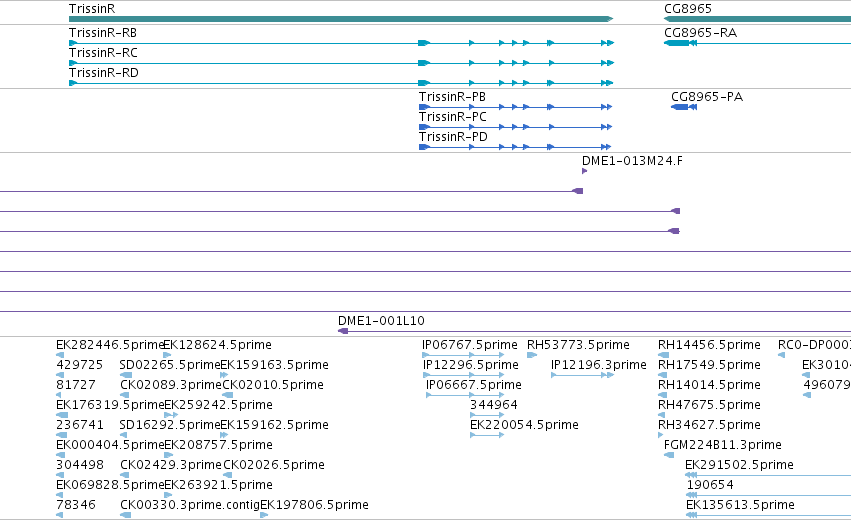Select the 81727 feature label

click(x=75, y=385)
